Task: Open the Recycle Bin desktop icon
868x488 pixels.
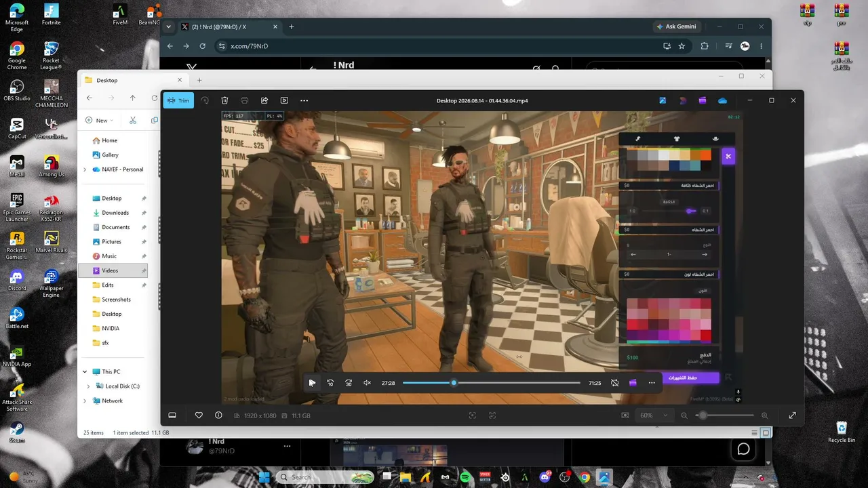Action: (842, 432)
